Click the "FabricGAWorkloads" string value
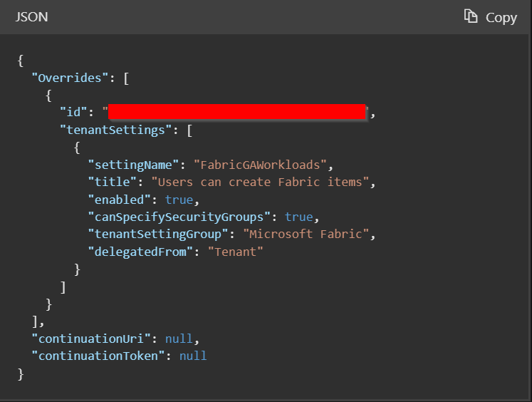 (260, 165)
